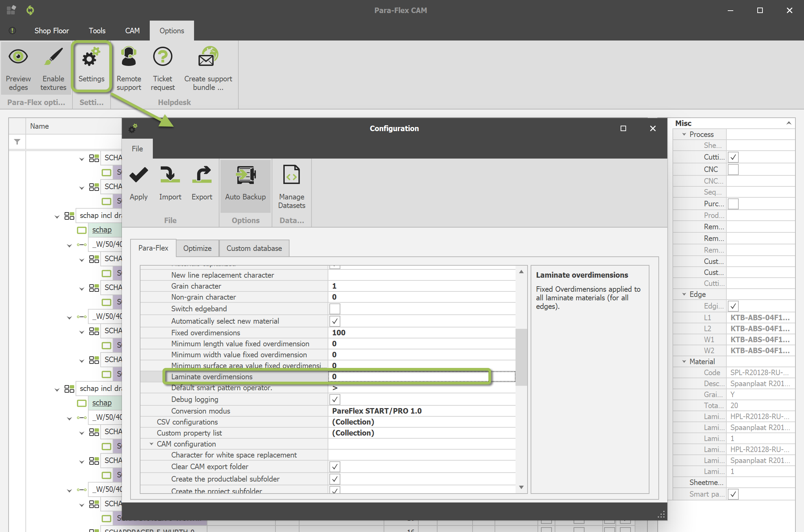Open the Custom database tab
This screenshot has width=804, height=532.
(x=254, y=248)
